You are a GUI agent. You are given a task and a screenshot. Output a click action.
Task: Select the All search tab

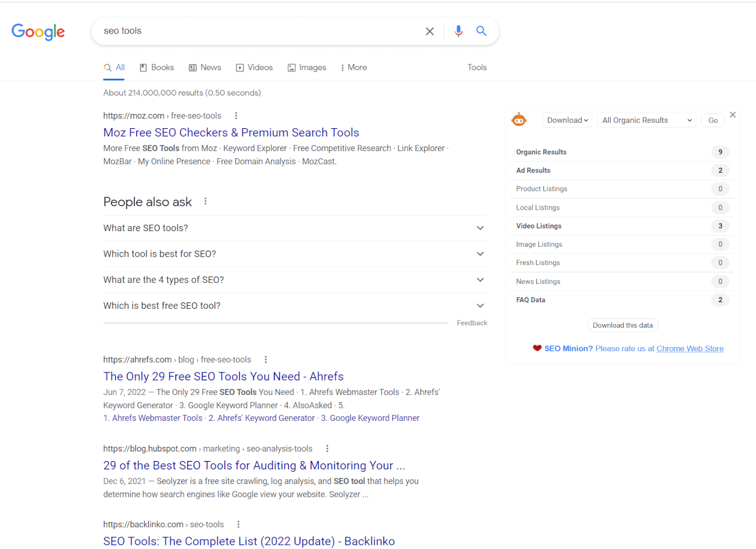(x=114, y=67)
